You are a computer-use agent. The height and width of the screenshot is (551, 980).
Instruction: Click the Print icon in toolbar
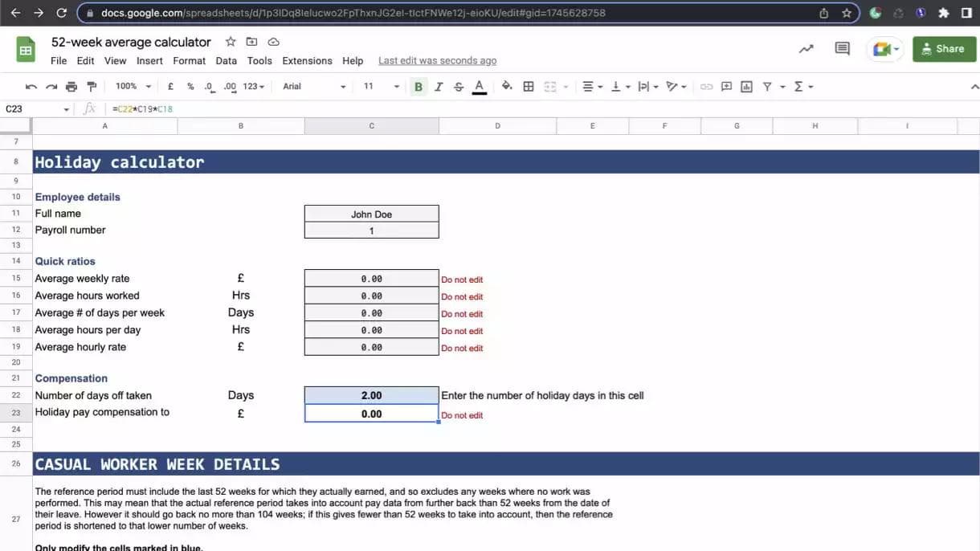(x=71, y=87)
